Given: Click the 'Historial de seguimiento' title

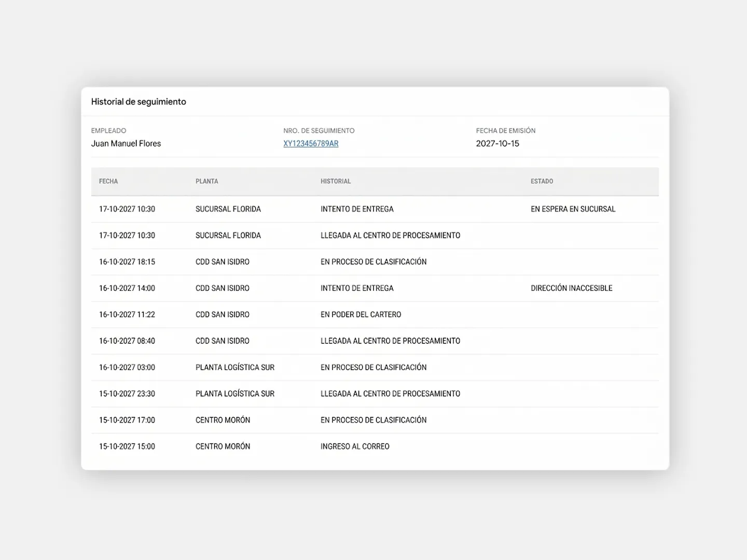Looking at the screenshot, I should click(139, 102).
